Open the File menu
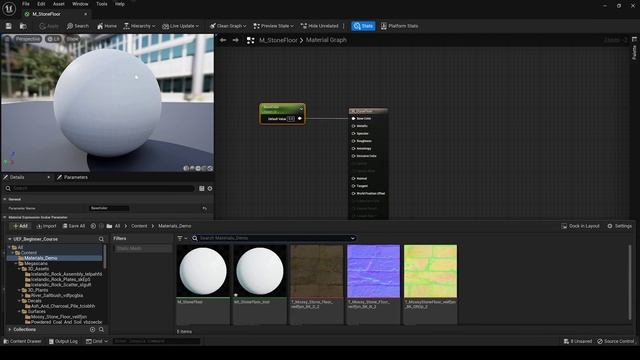 (x=26, y=4)
